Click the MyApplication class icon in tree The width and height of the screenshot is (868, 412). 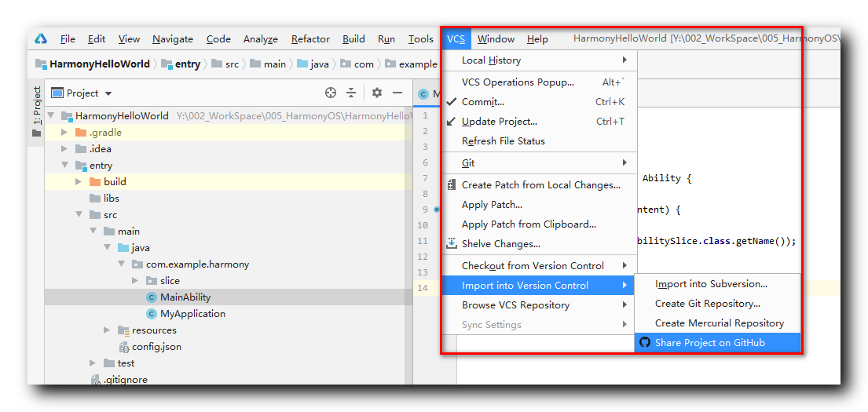point(151,314)
